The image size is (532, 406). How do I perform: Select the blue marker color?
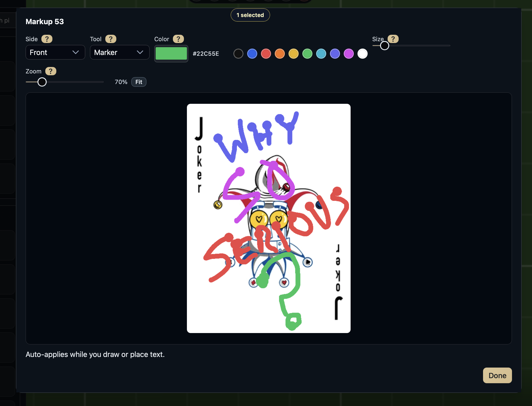pos(252,53)
